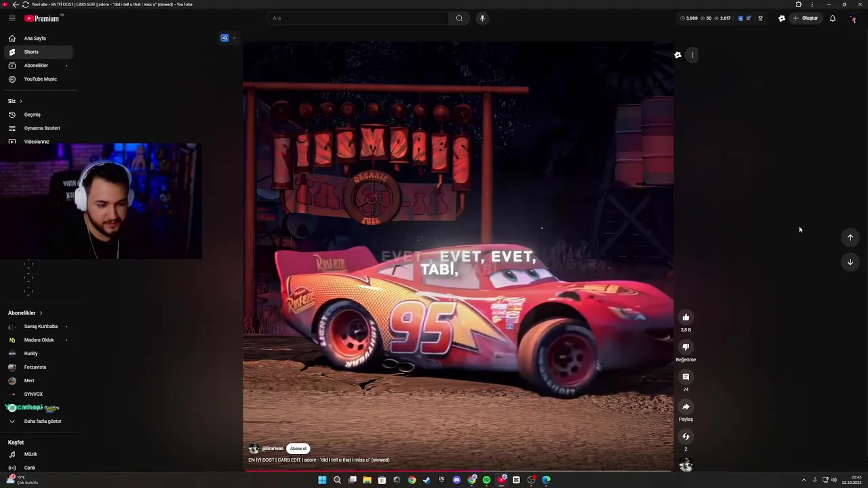Open Ruddy subscription channel
Screen dimensions: 868x488
(x=39, y=354)
